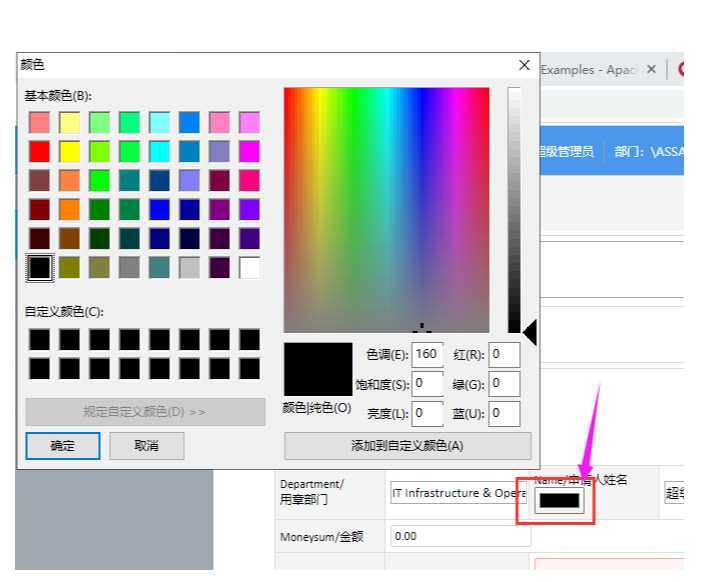The image size is (719, 582).
Task: Click the black color picker button in form
Action: pos(559,500)
